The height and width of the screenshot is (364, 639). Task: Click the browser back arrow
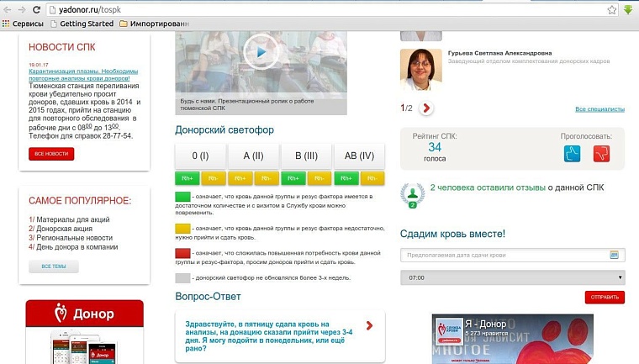(8, 9)
